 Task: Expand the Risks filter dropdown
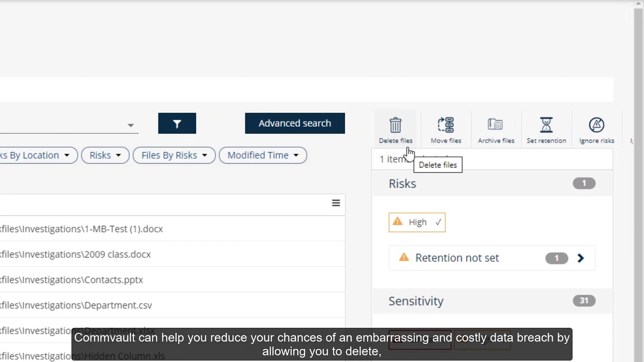[105, 155]
